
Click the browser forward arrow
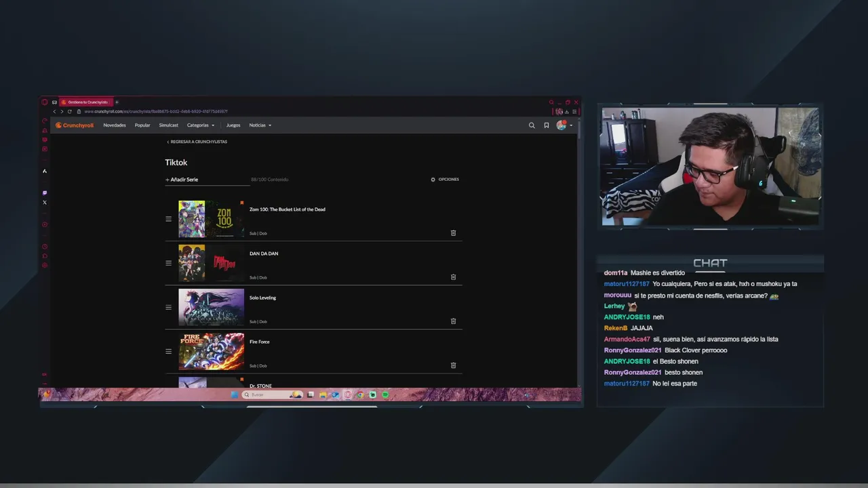[62, 111]
